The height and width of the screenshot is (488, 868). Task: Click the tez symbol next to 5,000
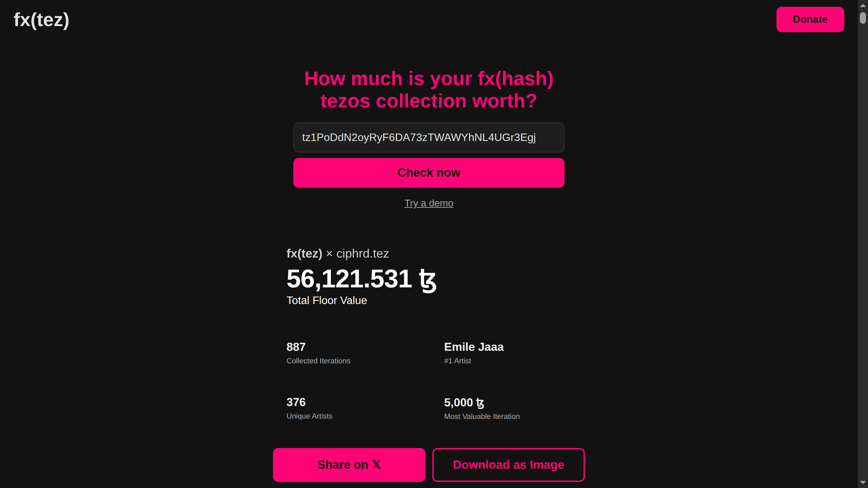coord(480,403)
